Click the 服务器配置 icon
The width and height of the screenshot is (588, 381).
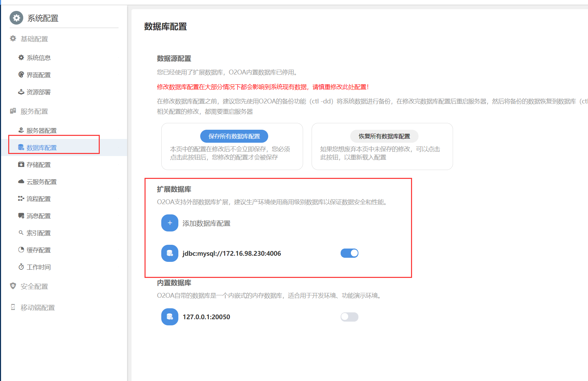point(21,130)
